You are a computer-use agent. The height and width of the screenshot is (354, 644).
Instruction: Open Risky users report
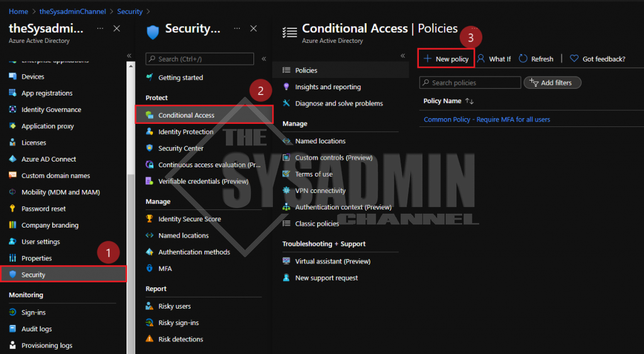[x=175, y=306]
